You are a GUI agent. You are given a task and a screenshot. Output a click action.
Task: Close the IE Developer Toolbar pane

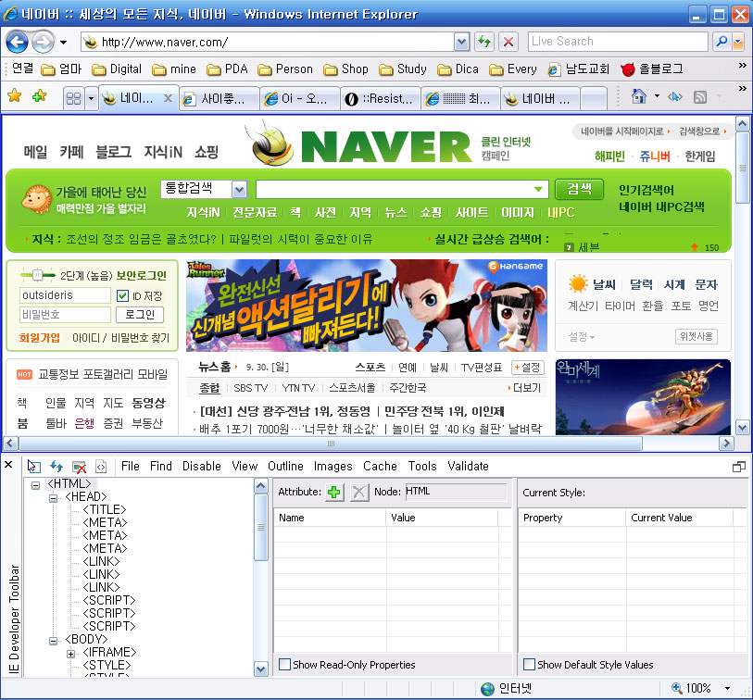click(x=8, y=464)
